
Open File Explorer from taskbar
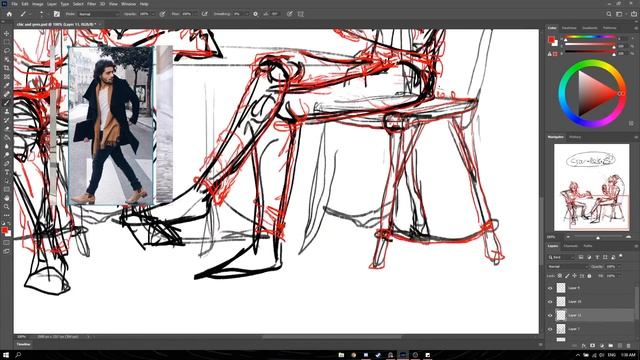(341, 355)
